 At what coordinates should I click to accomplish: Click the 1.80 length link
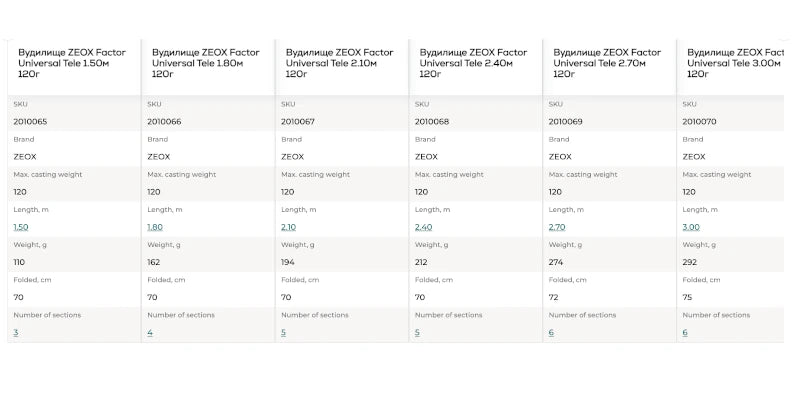coord(155,227)
